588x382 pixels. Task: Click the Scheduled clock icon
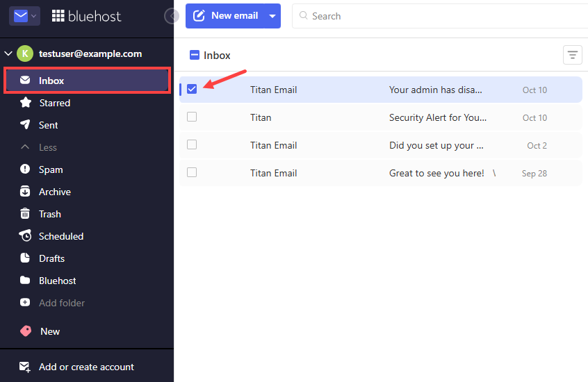coord(25,235)
